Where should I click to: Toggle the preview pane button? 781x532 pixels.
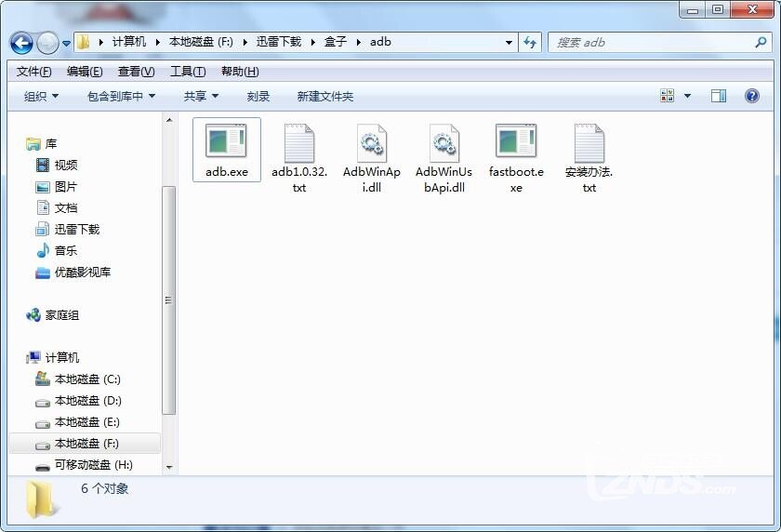[x=719, y=96]
